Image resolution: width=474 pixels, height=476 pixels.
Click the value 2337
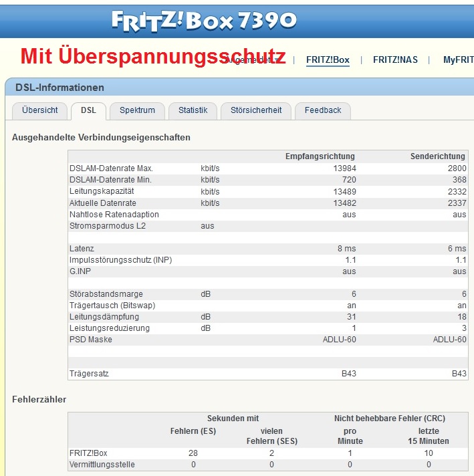(457, 203)
